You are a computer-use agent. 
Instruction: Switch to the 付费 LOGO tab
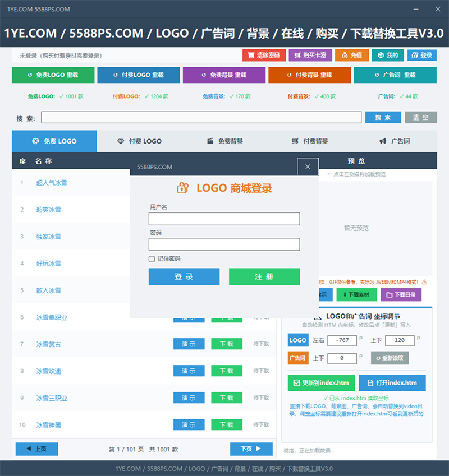click(139, 141)
